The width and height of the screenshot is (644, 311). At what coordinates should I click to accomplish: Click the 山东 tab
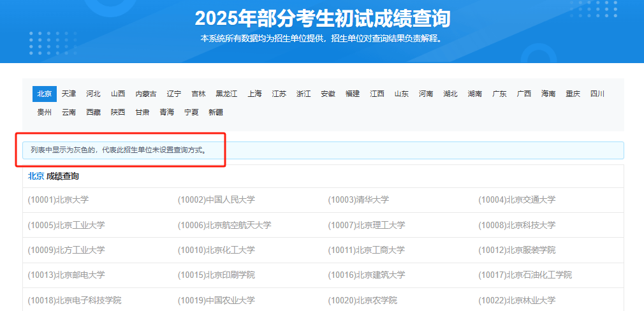(x=402, y=94)
